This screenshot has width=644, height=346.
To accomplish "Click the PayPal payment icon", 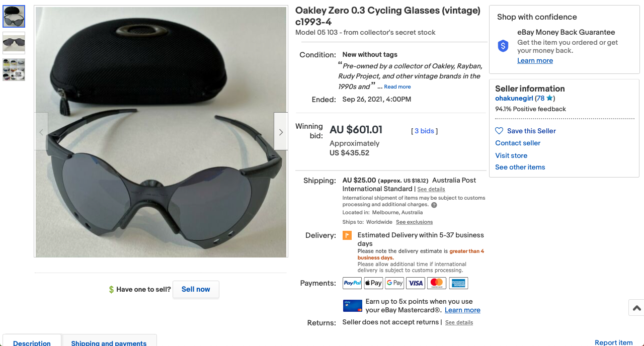I will (352, 283).
